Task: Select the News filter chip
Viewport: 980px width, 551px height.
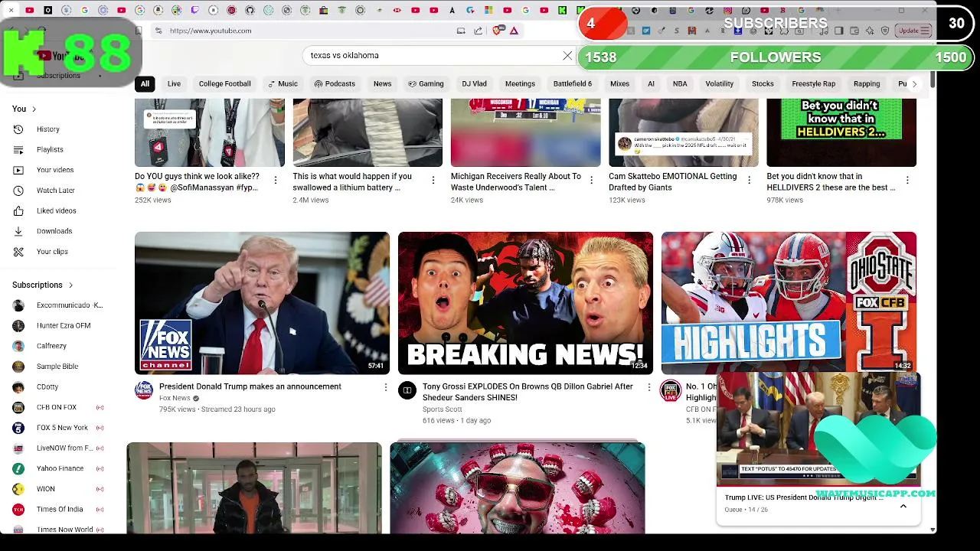Action: [382, 83]
